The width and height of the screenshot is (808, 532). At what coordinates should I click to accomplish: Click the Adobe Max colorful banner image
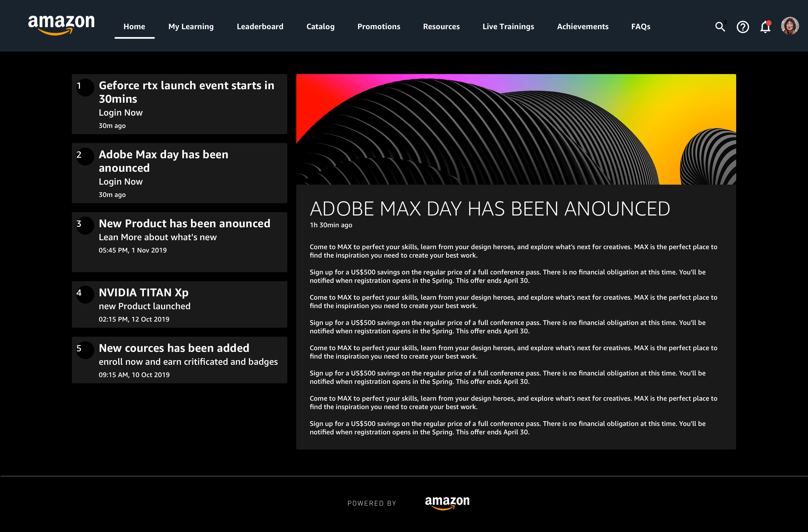516,129
